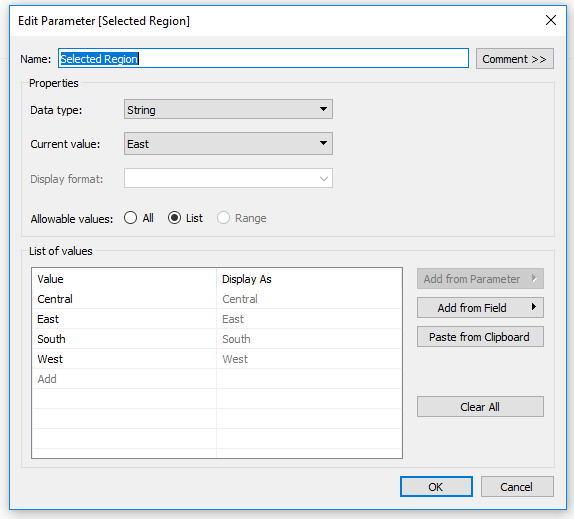Image resolution: width=574 pixels, height=519 pixels.
Task: Click the Add from Field submenu arrow
Action: (534, 307)
